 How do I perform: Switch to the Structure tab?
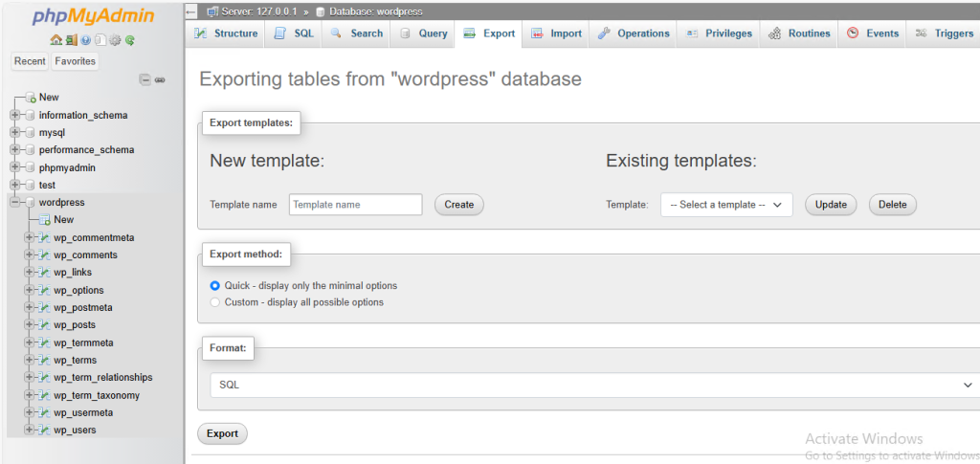(226, 33)
